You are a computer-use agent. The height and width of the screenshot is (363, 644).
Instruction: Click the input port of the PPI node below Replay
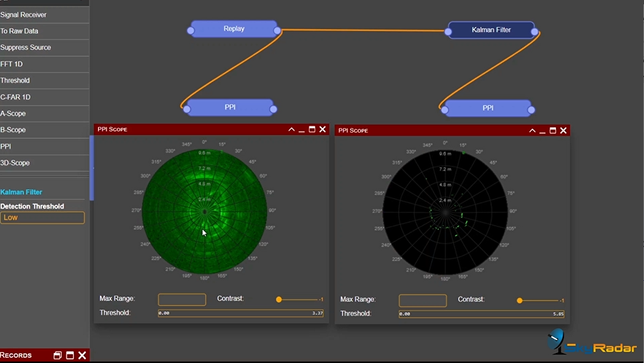point(187,109)
